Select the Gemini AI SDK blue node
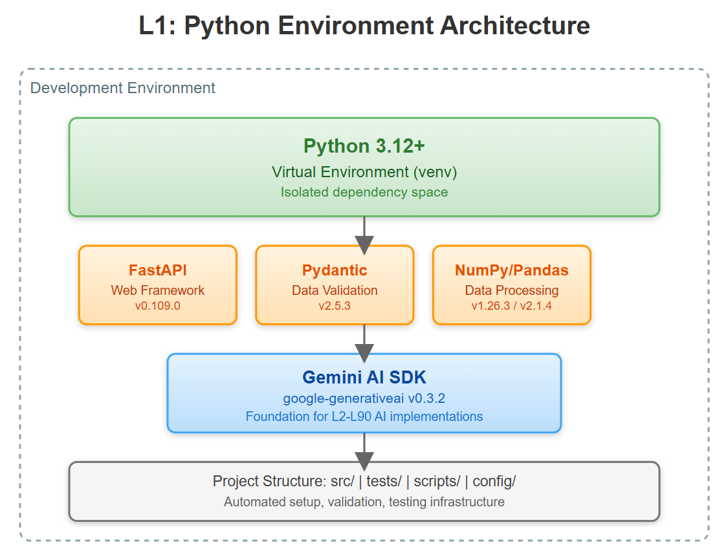Screen dimensions: 728x560 click(x=364, y=392)
